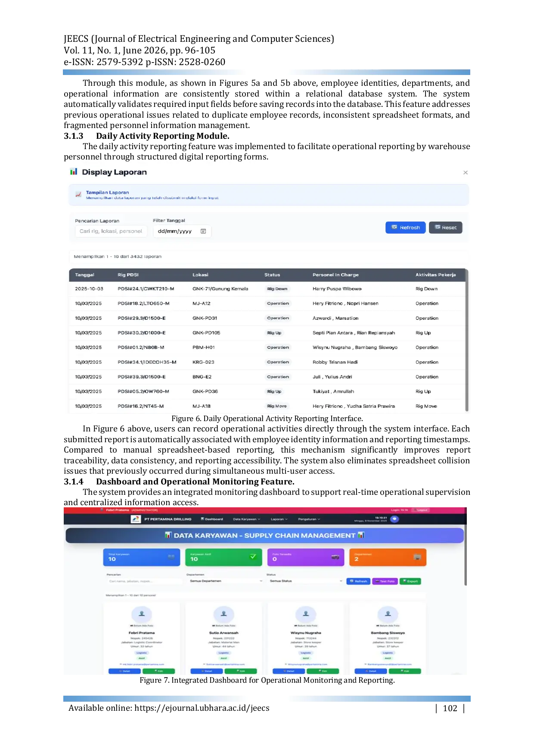Click personnel cell Tukiyat, Amrullah
This screenshot has height=756, width=534.
click(x=333, y=391)
